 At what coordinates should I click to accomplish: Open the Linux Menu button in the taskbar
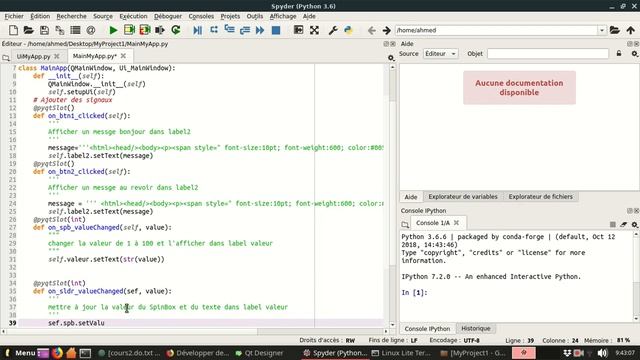point(21,353)
